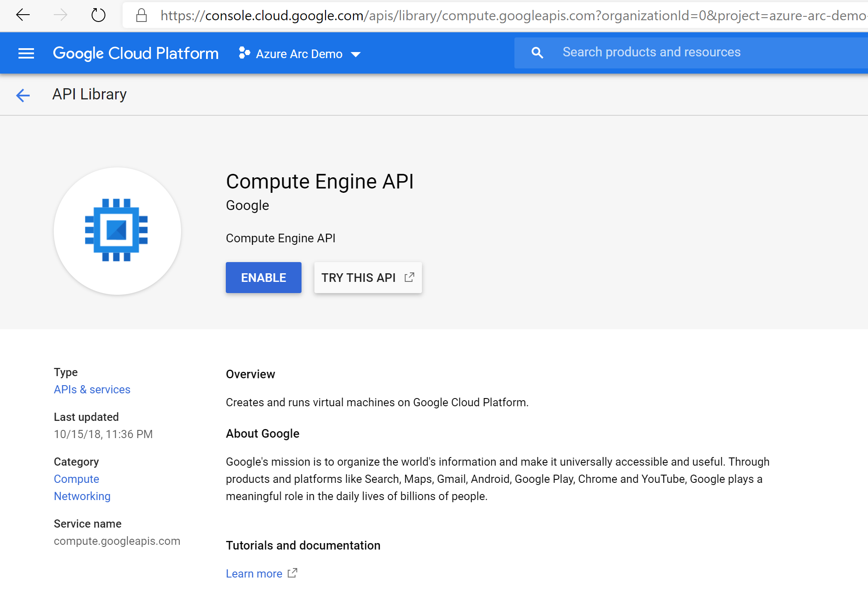Open the Compute category link
The image size is (868, 590).
click(76, 479)
